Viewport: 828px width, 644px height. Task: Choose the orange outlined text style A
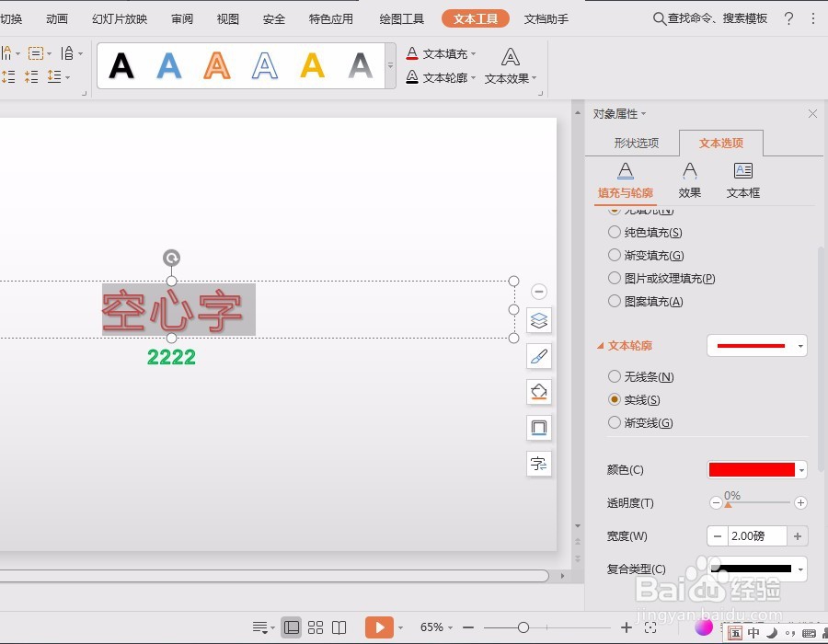[x=217, y=66]
